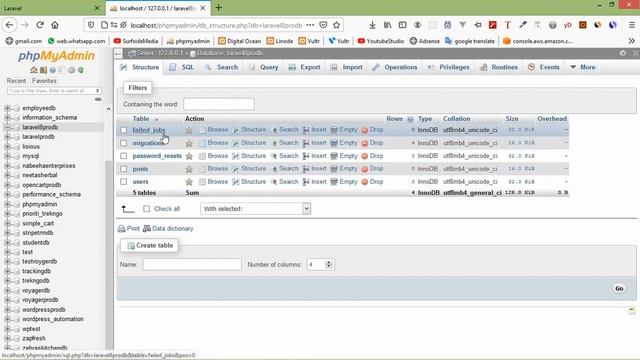Screen dimensions: 640x360
Task: Click the phpMyAdmin home icon
Action: (x=34, y=70)
